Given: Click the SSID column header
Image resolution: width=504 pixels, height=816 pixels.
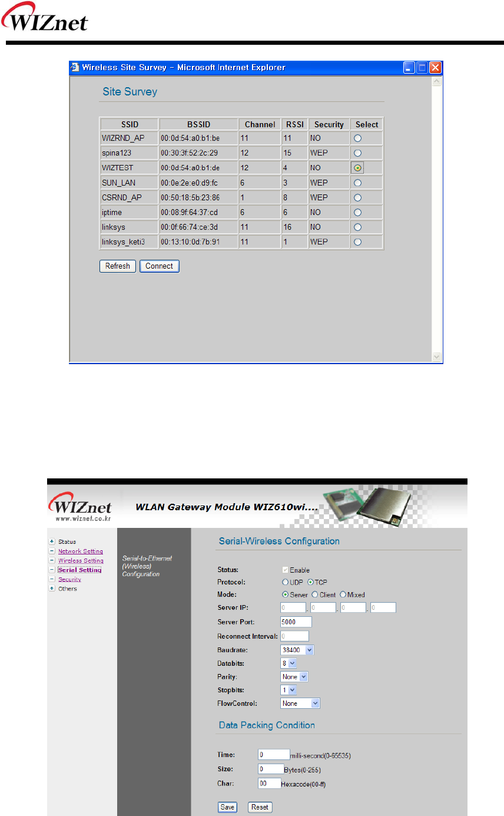Looking at the screenshot, I should (x=129, y=124).
